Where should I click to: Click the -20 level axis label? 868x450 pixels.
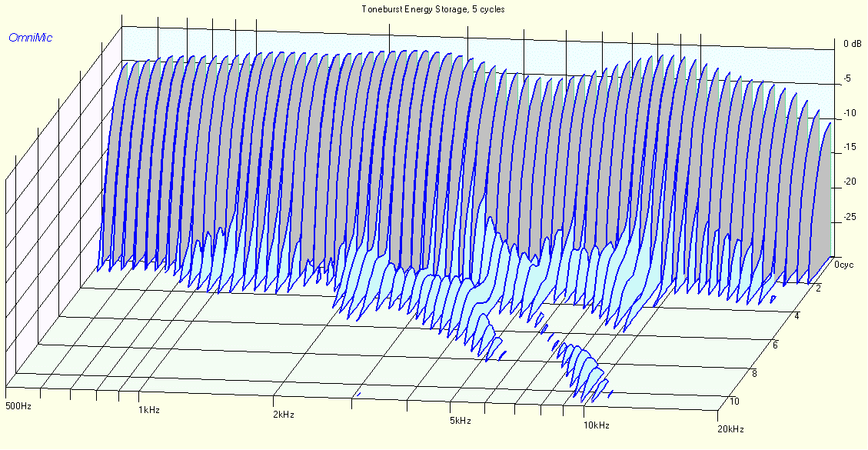tap(850, 182)
